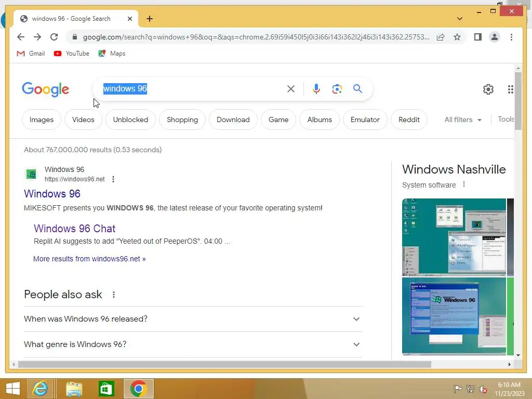
Task: Launch Internet Explorer from the taskbar
Action: (40, 389)
